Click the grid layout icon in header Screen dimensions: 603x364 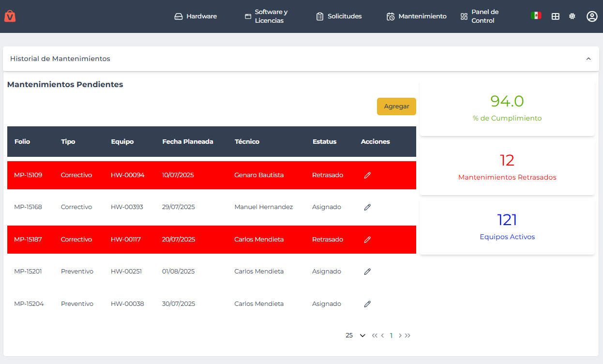coord(556,16)
